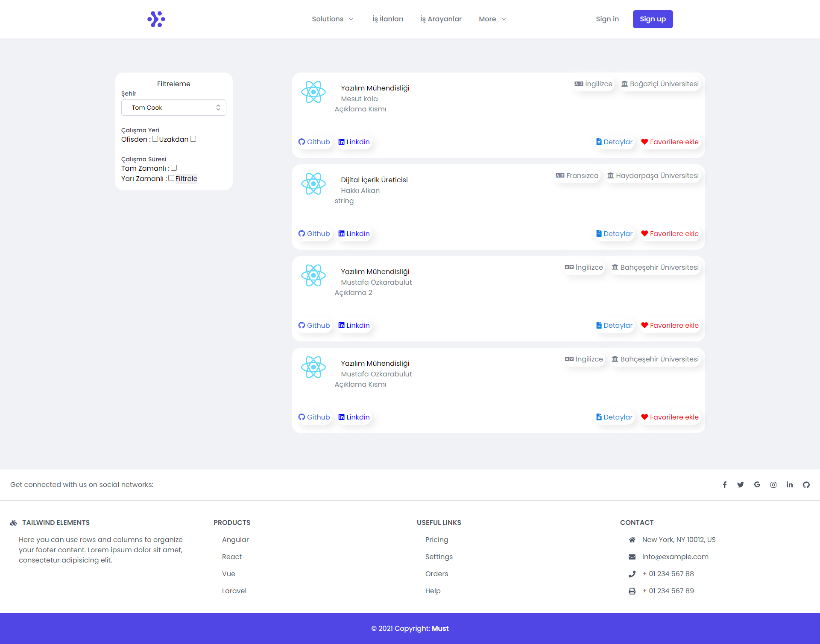This screenshot has width=820, height=644.
Task: Check the Yarı Zamanlı checkbox
Action: [x=171, y=178]
